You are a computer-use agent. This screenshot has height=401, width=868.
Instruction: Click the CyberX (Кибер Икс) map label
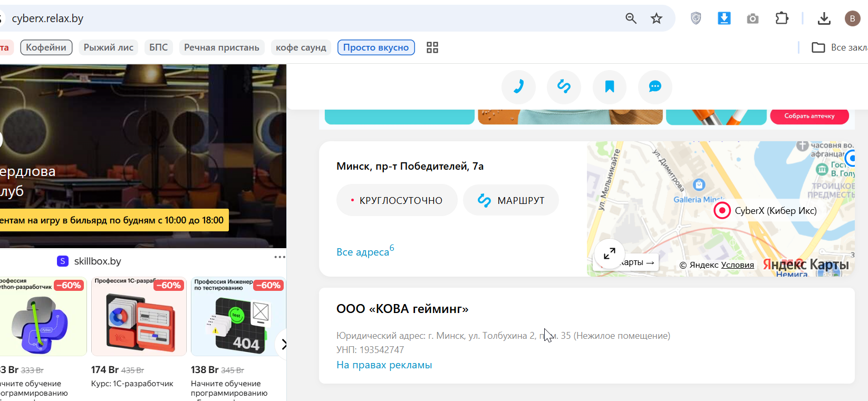click(x=776, y=211)
